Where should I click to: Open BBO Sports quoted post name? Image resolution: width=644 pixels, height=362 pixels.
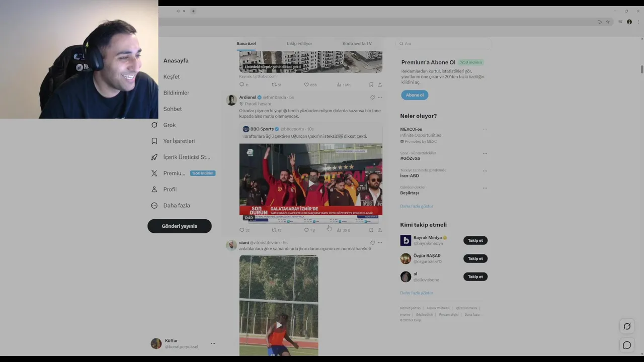[x=262, y=129]
